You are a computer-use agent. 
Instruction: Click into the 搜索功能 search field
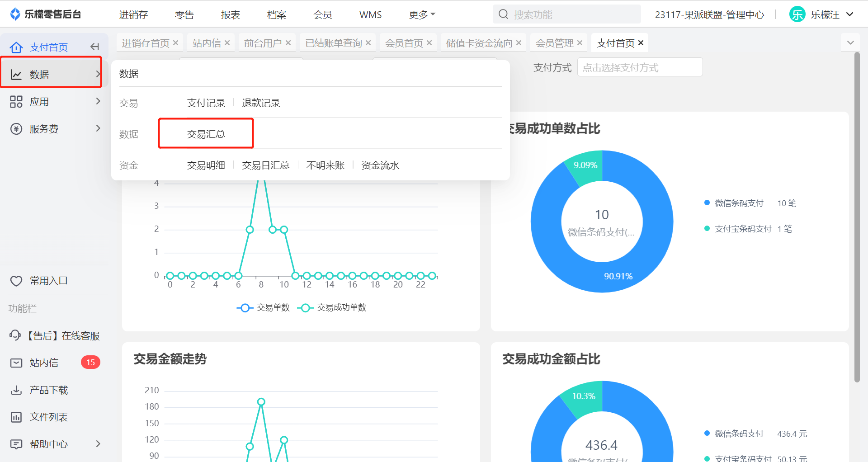click(x=567, y=14)
